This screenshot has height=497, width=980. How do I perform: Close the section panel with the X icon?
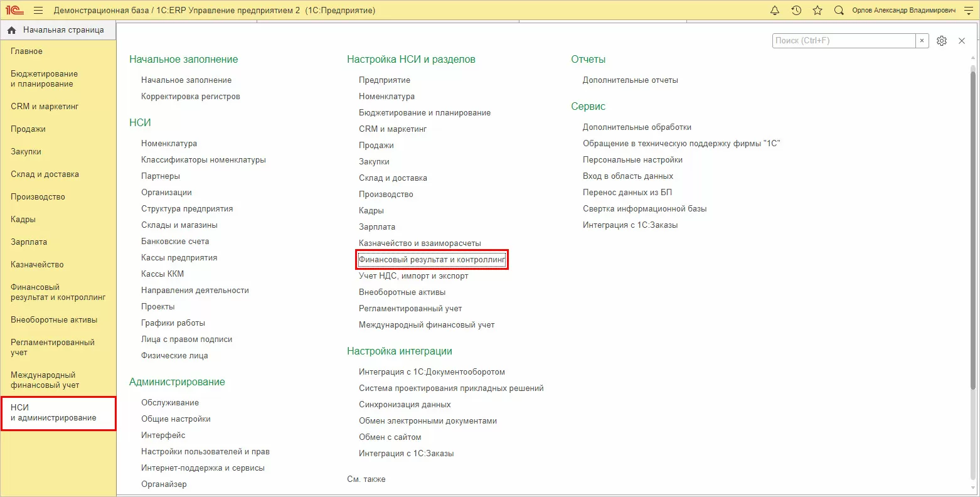pyautogui.click(x=962, y=41)
